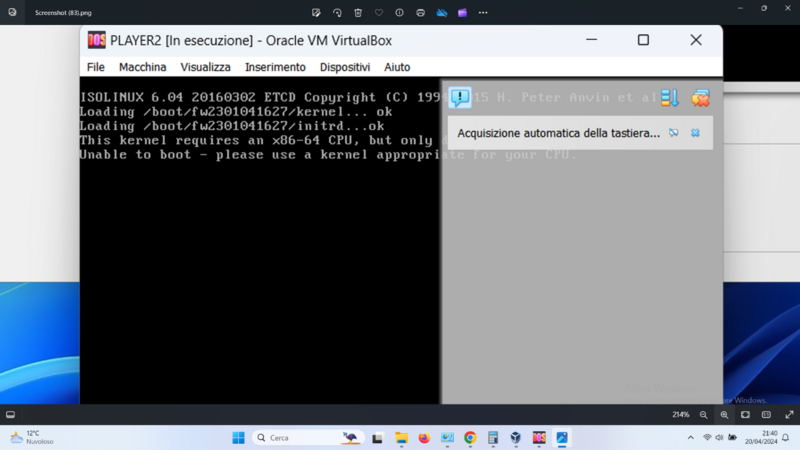The height and width of the screenshot is (450, 800).
Task: Open the Dispositivi menu
Action: coord(345,67)
